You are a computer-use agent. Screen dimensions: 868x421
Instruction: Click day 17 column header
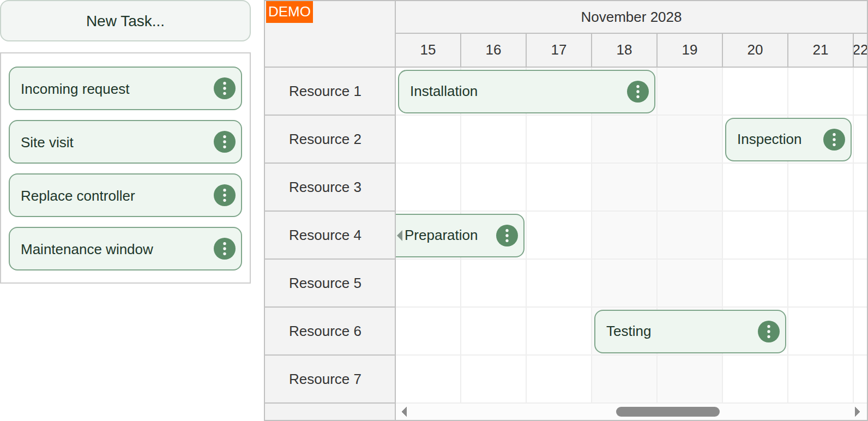(559, 50)
